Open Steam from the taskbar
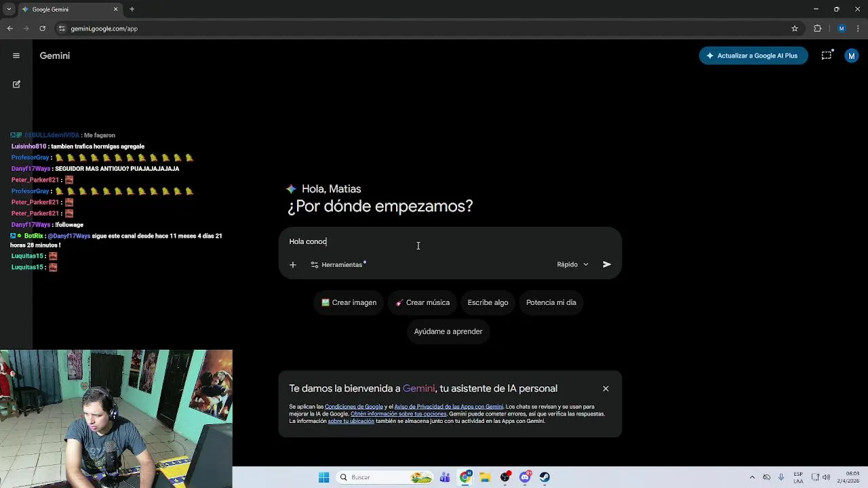The image size is (868, 488). pos(545,477)
